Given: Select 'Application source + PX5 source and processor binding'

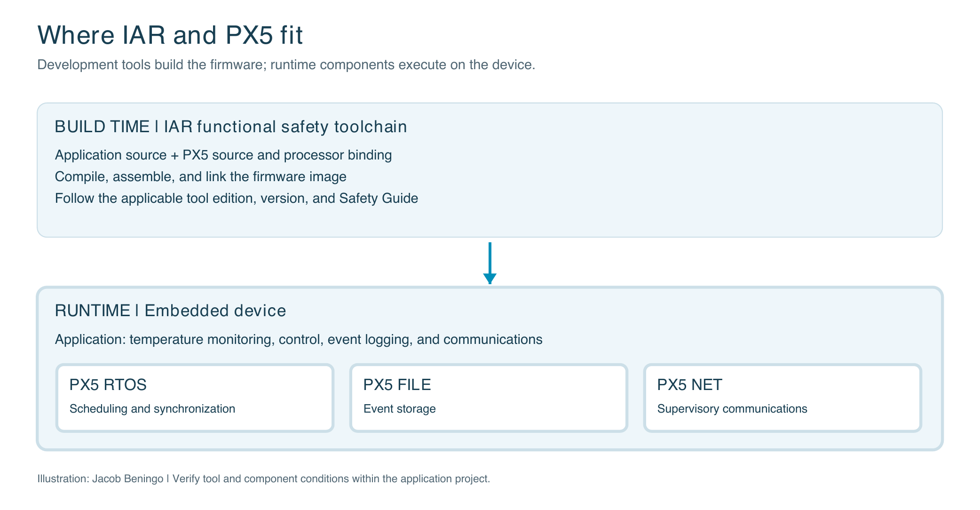Looking at the screenshot, I should pyautogui.click(x=223, y=155).
